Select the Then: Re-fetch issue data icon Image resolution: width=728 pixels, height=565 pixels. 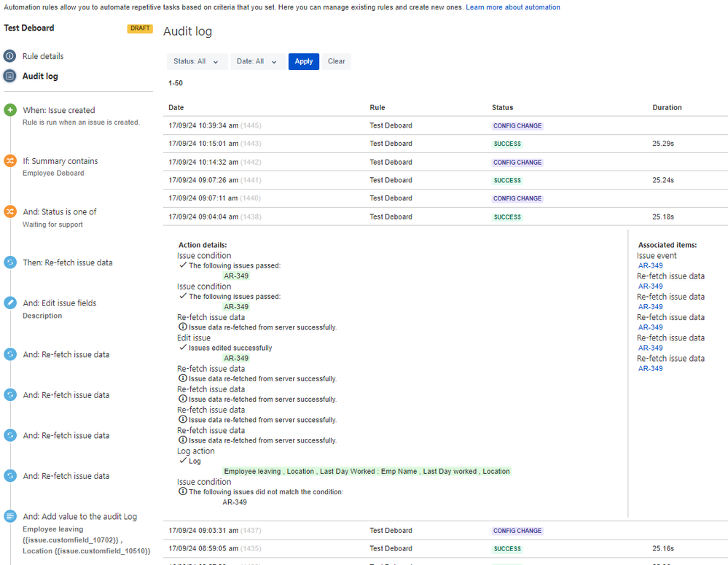(10, 262)
